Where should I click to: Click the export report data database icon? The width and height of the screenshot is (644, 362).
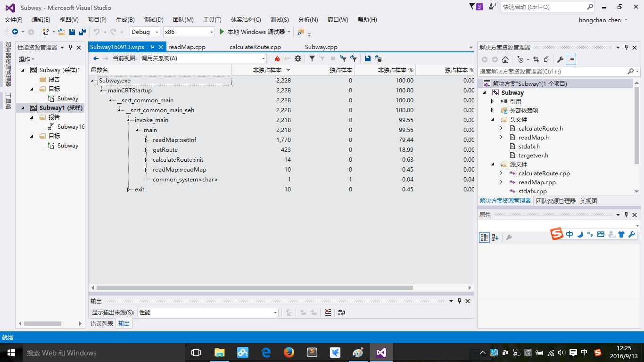pos(378,58)
